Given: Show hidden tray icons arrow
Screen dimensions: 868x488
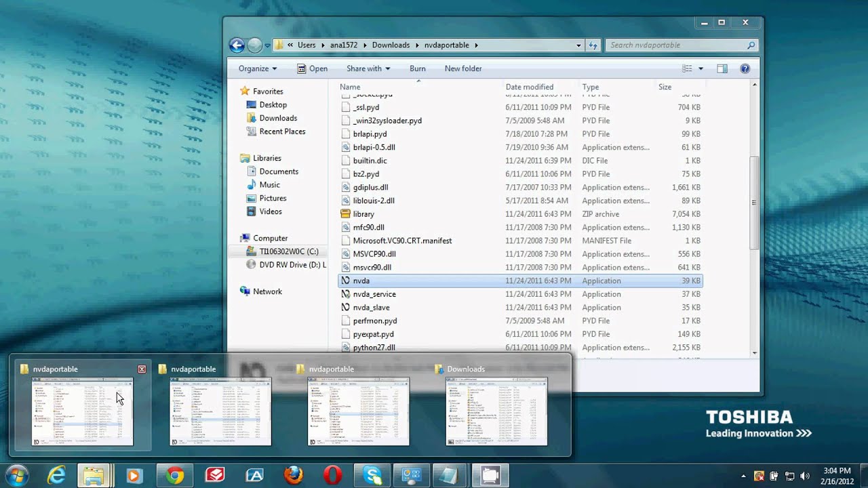Looking at the screenshot, I should (744, 476).
